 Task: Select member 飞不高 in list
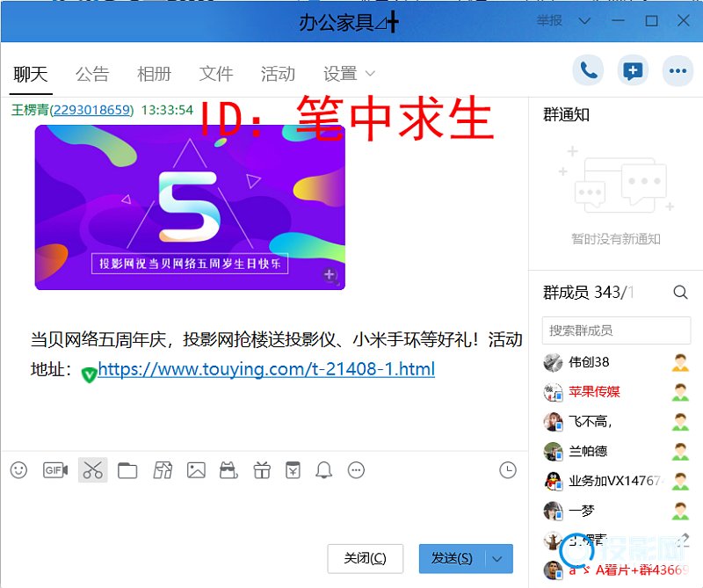616,422
